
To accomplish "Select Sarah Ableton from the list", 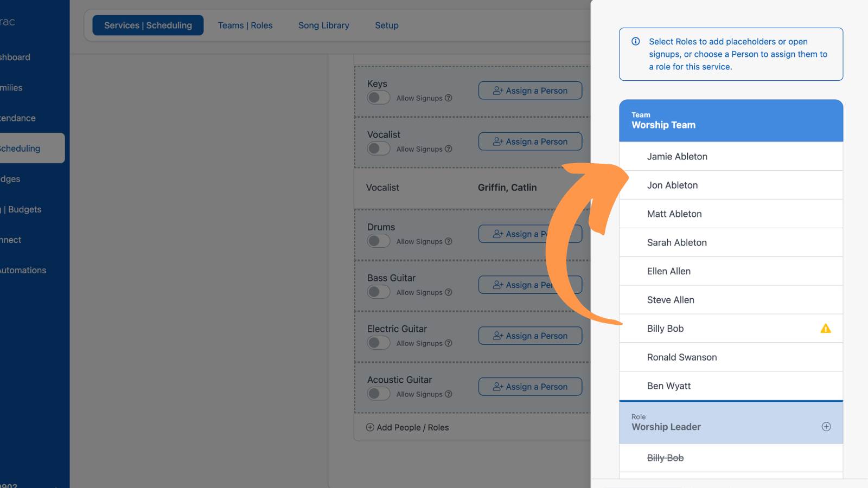I will [x=731, y=242].
